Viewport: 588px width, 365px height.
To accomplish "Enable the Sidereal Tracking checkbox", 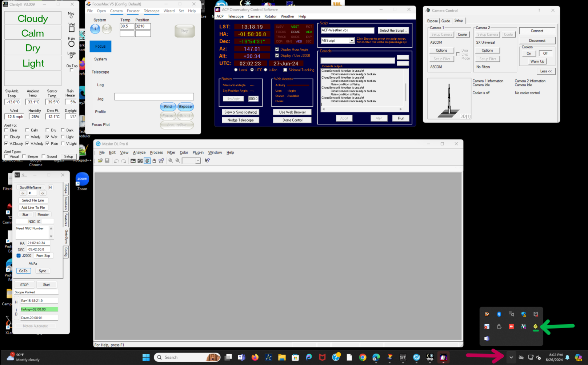I will 285,70.
